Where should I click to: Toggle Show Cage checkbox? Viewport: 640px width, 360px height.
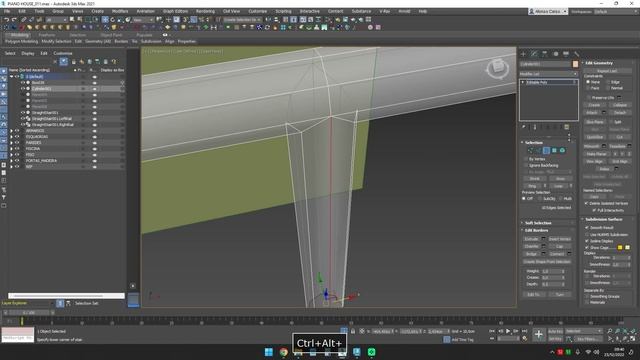pyautogui.click(x=587, y=247)
